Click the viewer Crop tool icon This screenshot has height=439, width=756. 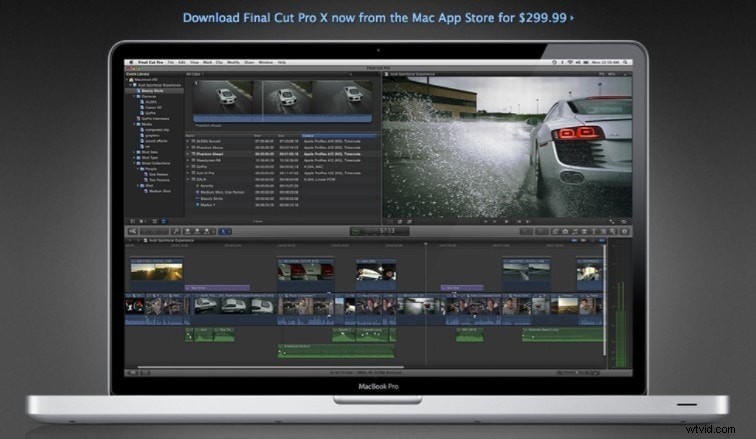[400, 222]
